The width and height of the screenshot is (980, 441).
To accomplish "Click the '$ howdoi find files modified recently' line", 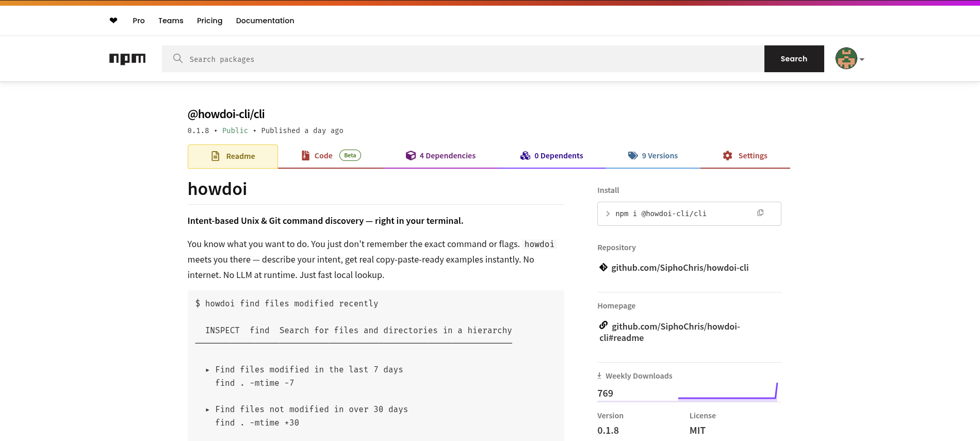I will 287,303.
